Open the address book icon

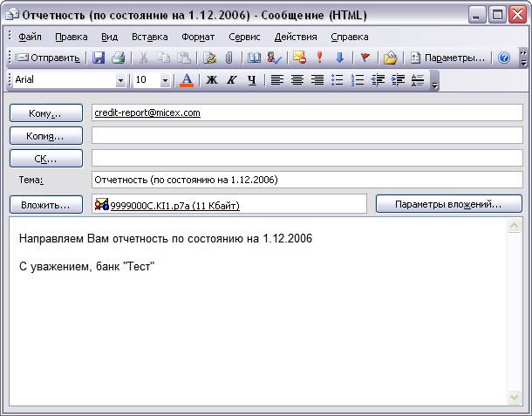click(254, 58)
